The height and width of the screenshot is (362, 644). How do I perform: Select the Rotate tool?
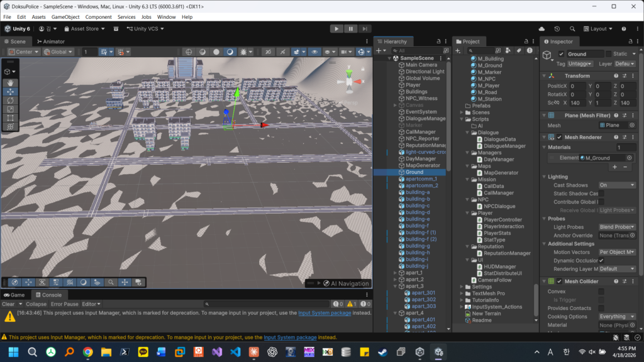[x=10, y=101]
